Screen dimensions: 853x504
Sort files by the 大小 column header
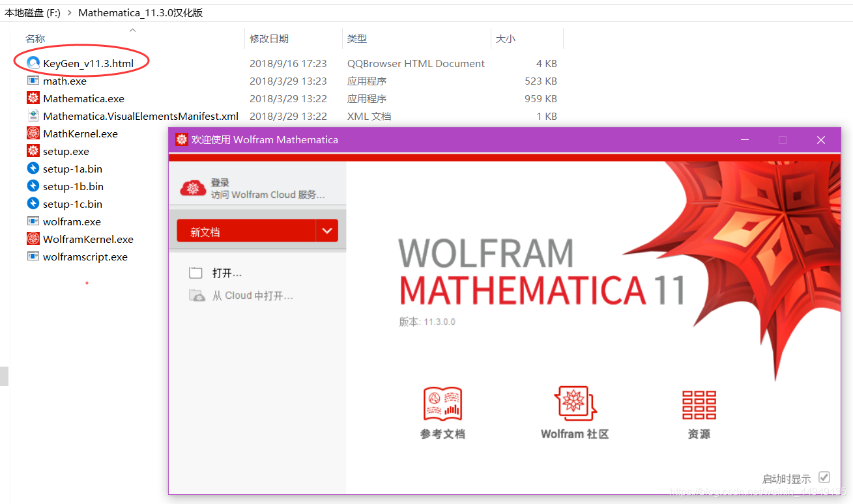pyautogui.click(x=506, y=39)
